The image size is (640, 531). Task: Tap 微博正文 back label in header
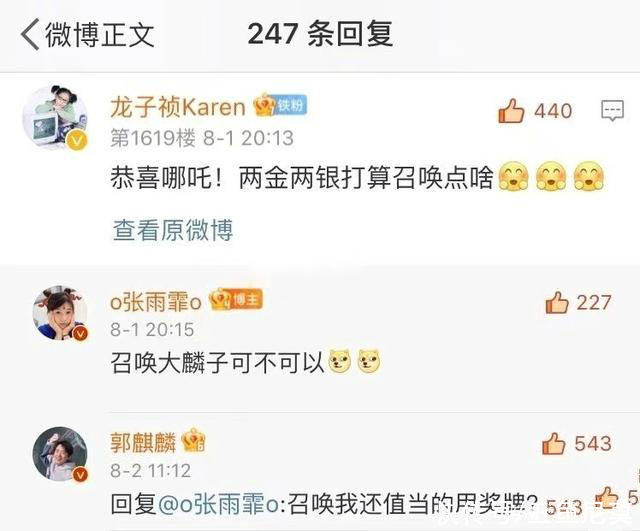click(x=100, y=35)
